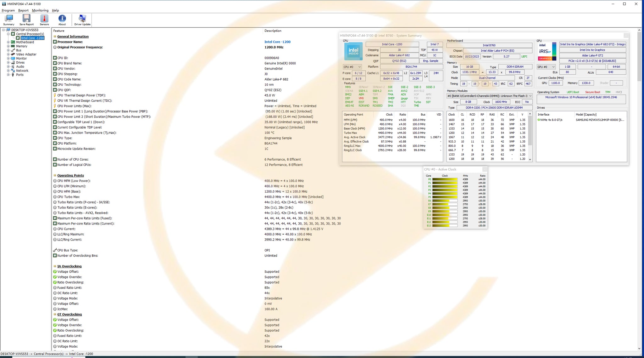
Task: Click the Iris Xe graphics logo
Action: 547,51
